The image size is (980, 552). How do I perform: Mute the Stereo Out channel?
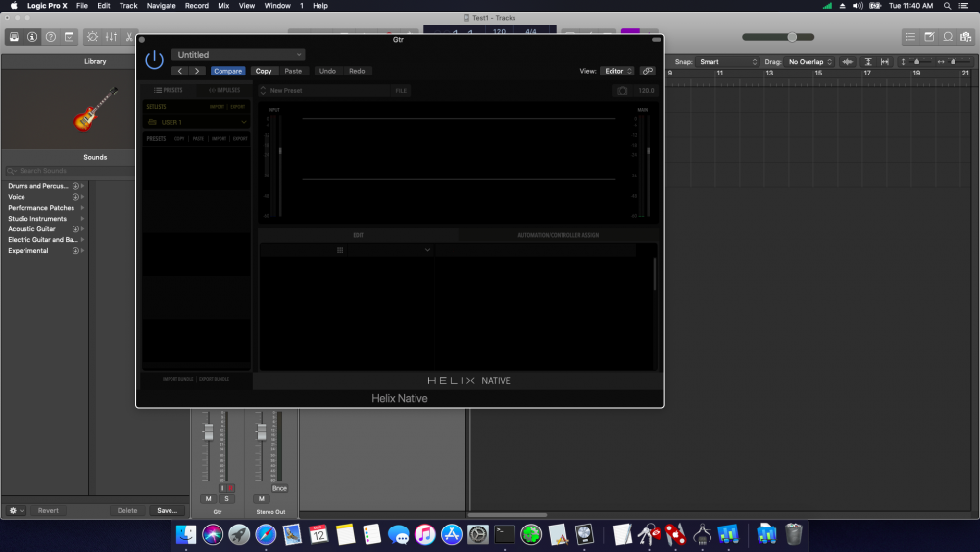pos(262,499)
